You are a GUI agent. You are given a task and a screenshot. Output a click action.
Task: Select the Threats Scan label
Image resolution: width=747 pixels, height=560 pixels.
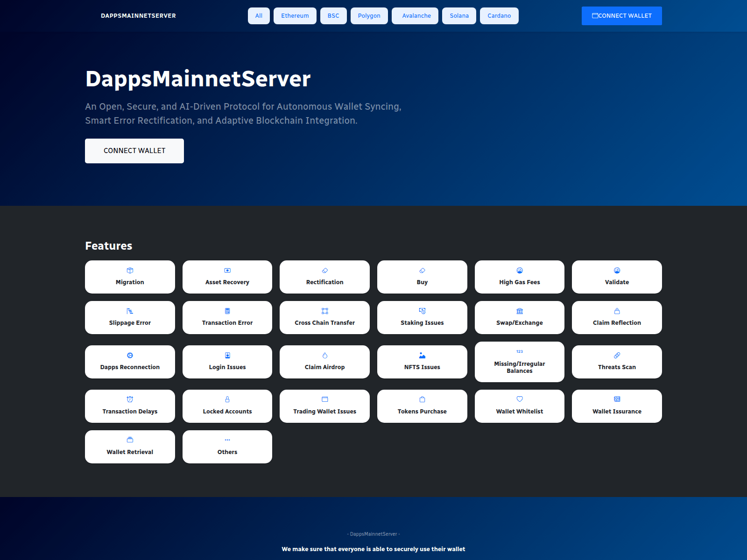tap(617, 367)
